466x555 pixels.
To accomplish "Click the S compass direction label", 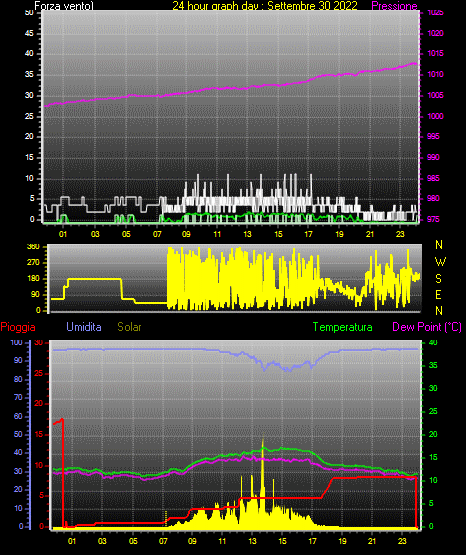I will (439, 279).
